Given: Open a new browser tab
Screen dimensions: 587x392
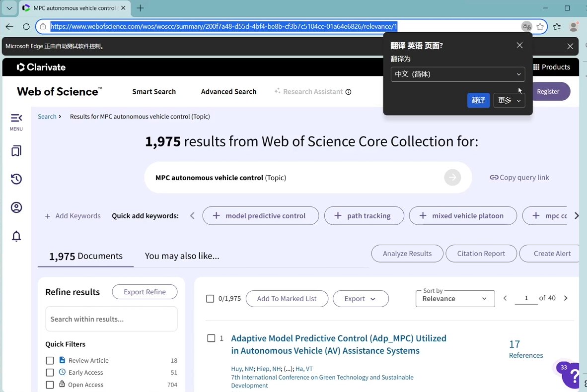Looking at the screenshot, I should coord(140,8).
